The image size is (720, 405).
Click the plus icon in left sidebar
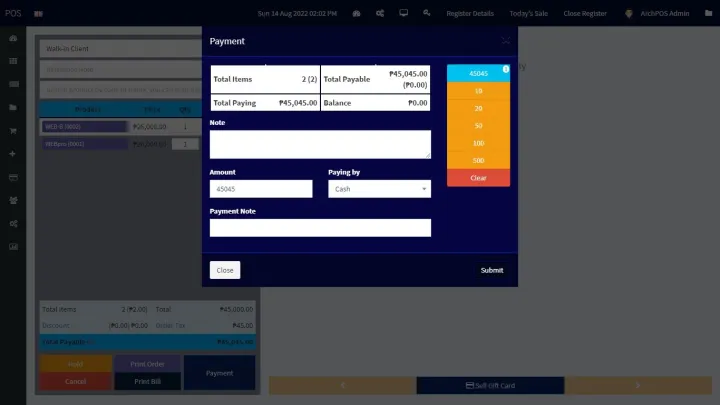[13, 154]
